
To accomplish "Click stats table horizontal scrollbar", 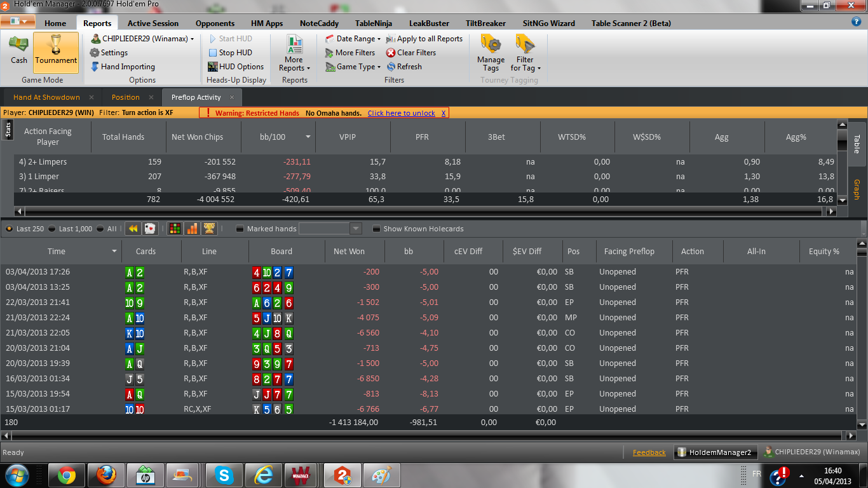I will (426, 211).
